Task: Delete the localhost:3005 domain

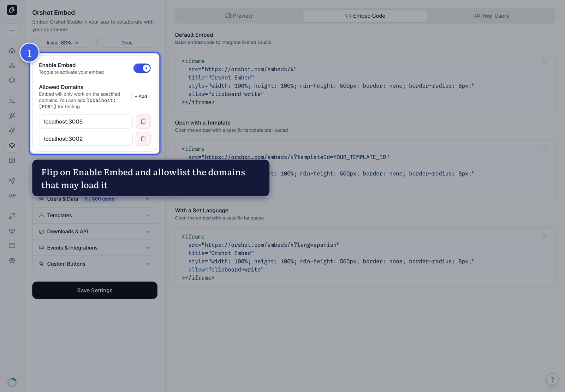Action: 143,121
